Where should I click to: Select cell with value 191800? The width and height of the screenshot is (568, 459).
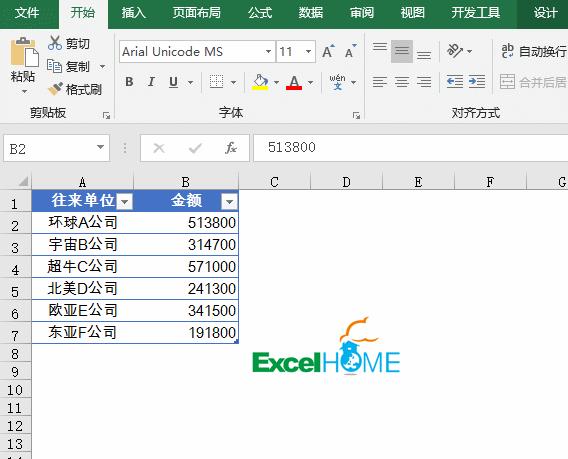(x=186, y=333)
